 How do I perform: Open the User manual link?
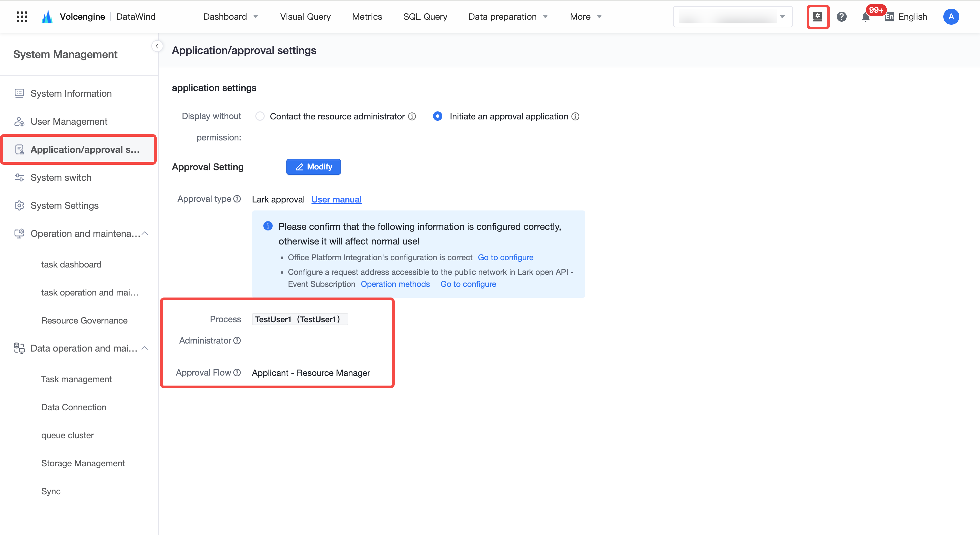[x=336, y=199]
